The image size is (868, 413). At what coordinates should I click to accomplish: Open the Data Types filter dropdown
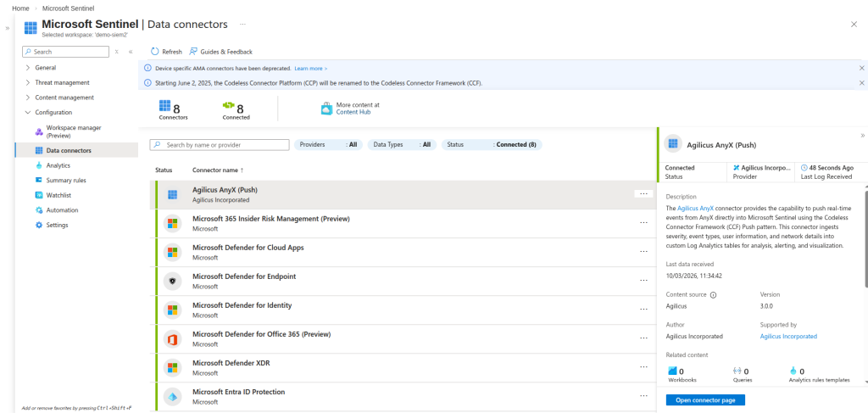tap(402, 144)
